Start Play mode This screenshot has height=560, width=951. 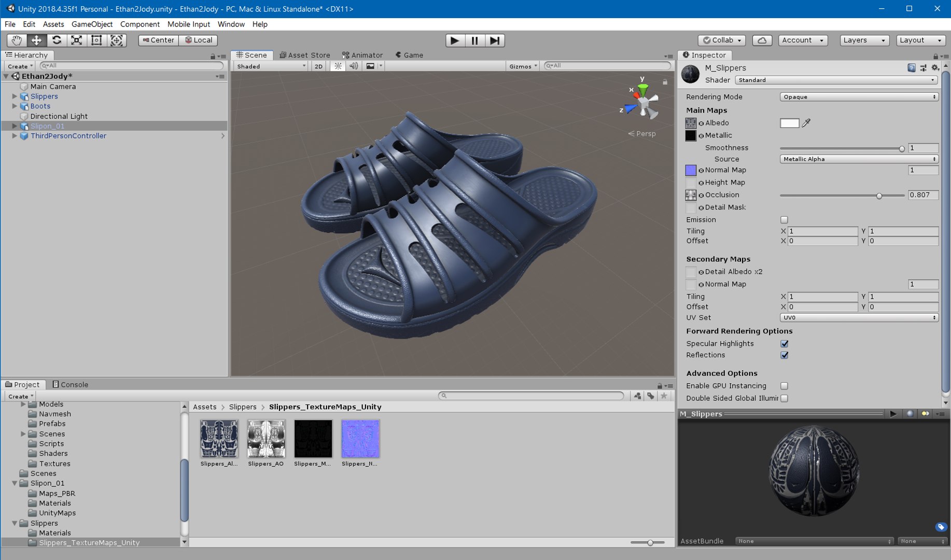455,40
